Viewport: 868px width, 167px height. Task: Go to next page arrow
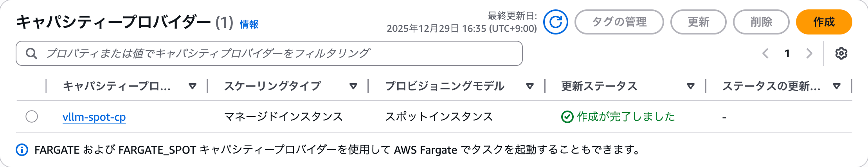tap(809, 53)
